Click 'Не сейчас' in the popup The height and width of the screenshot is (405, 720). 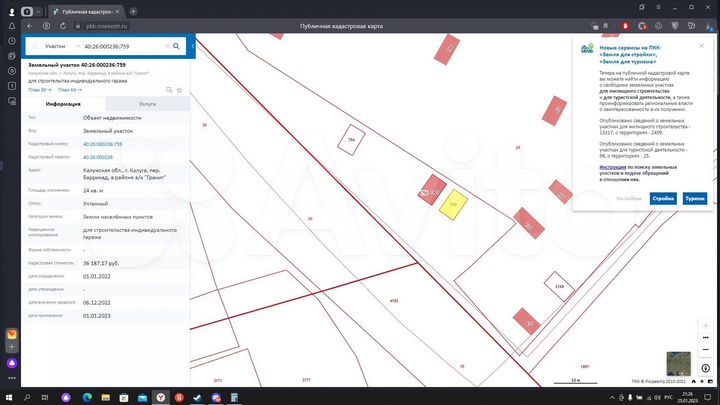629,199
